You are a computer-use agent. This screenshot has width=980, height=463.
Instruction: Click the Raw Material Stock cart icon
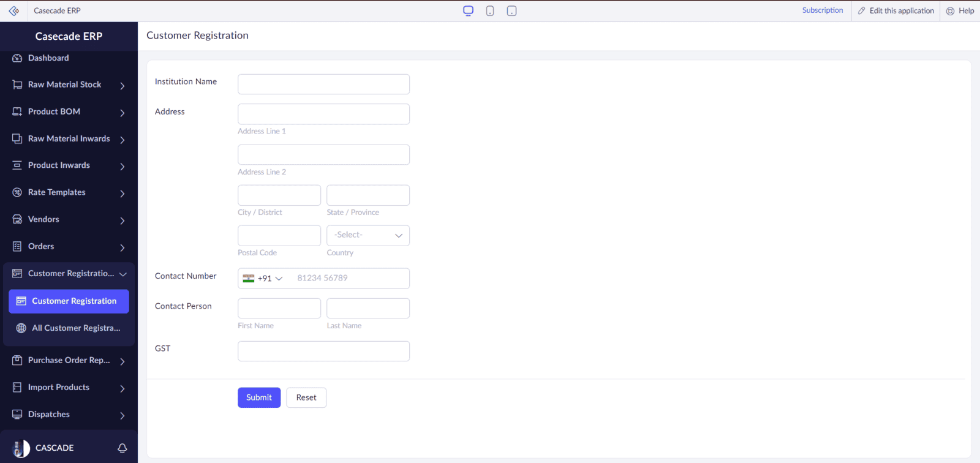(17, 85)
